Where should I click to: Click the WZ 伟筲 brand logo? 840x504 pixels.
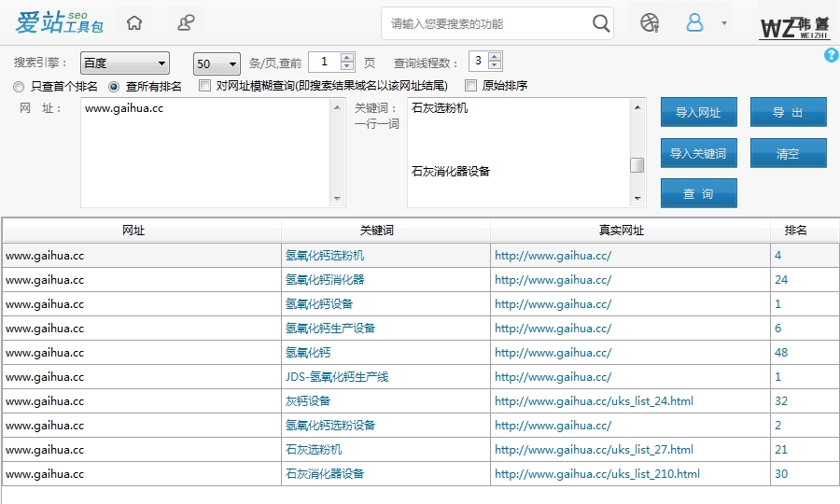click(794, 27)
